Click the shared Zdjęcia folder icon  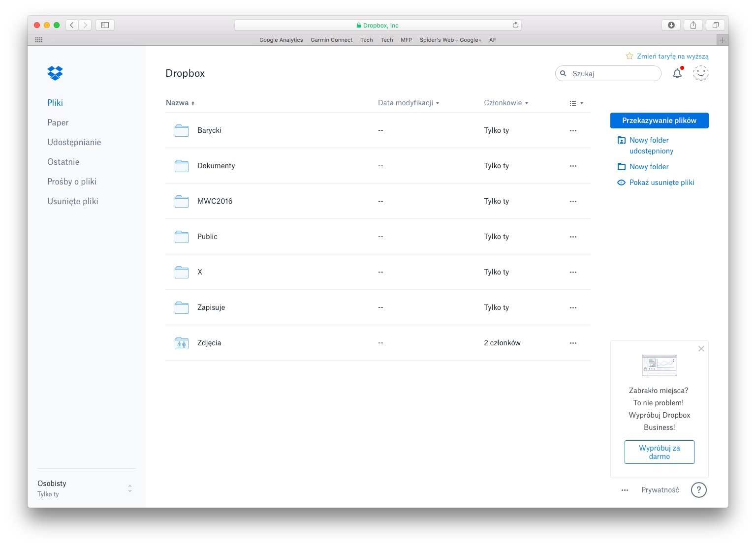tap(182, 343)
